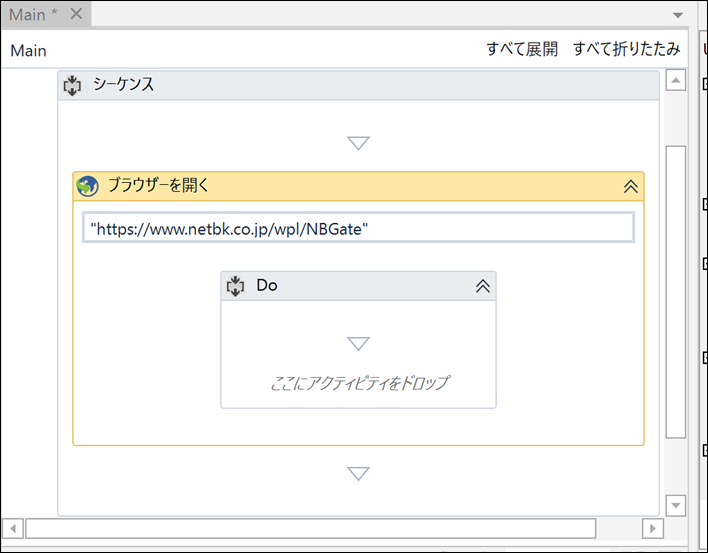
Task: Click the vertical scrollbar down arrow
Action: tap(675, 505)
